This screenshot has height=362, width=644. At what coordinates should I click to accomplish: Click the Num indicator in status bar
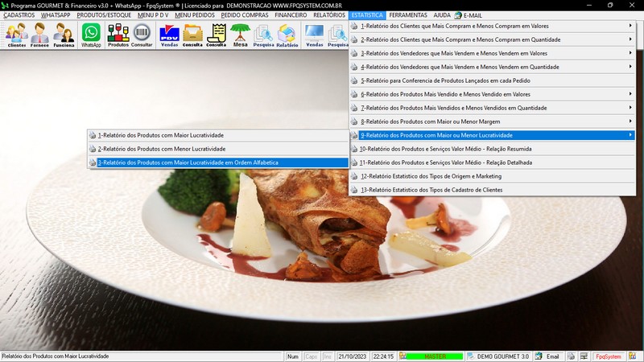coord(293,356)
